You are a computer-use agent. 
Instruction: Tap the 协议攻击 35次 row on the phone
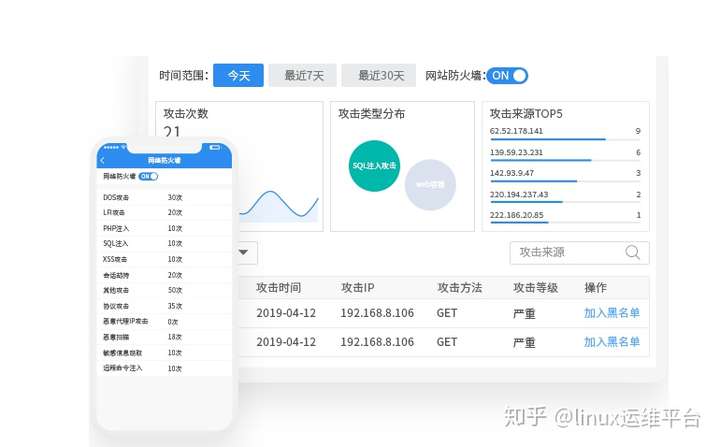(x=164, y=306)
